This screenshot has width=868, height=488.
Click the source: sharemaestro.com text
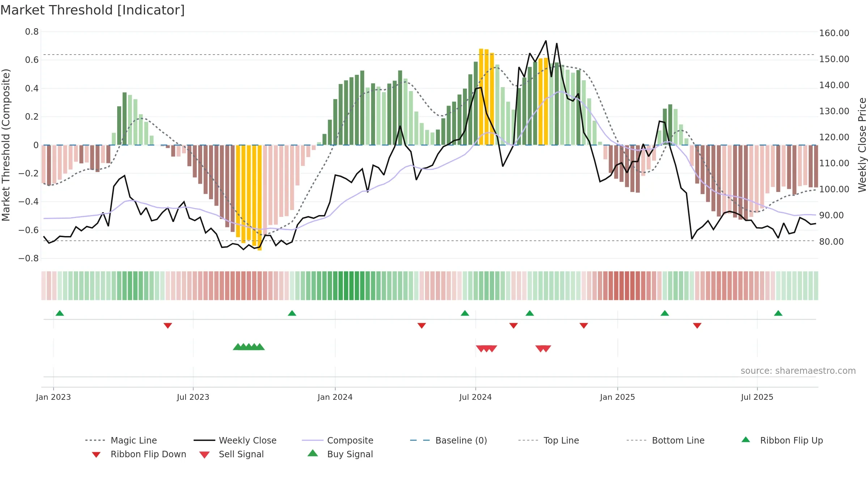click(798, 371)
